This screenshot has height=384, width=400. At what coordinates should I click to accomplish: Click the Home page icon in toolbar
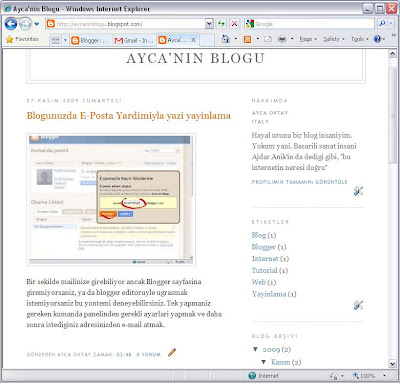pyautogui.click(x=226, y=39)
